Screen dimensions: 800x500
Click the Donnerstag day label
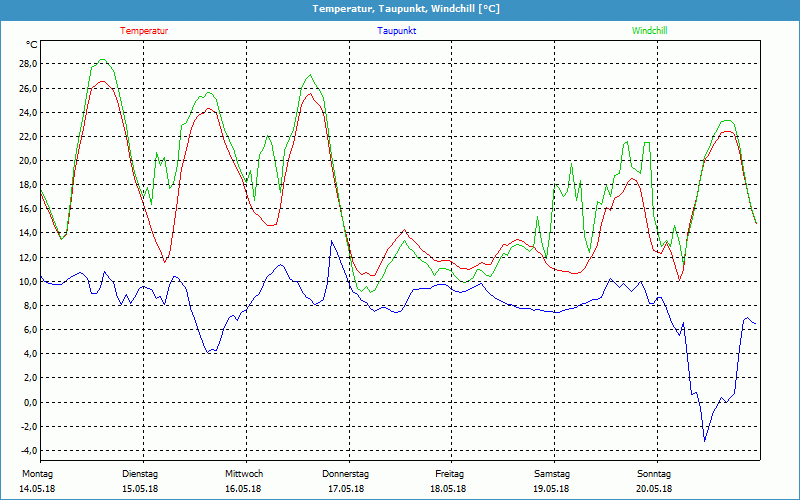[345, 474]
